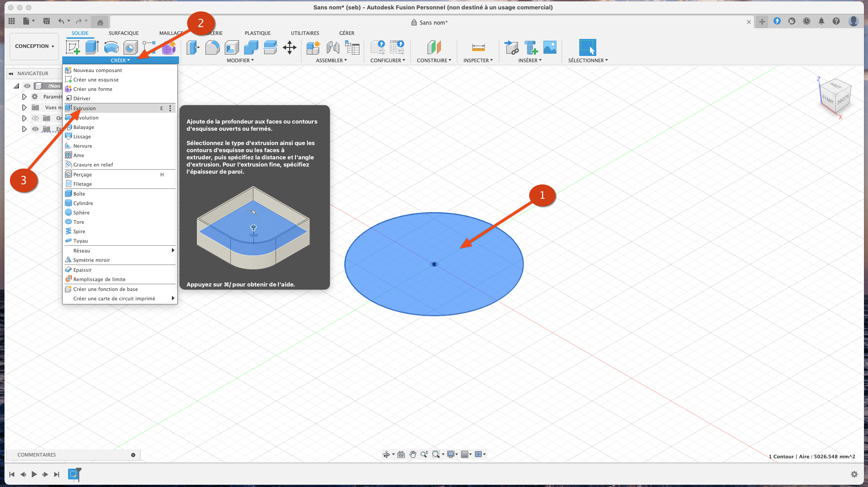Expand the Paramètres tree node

[x=24, y=97]
